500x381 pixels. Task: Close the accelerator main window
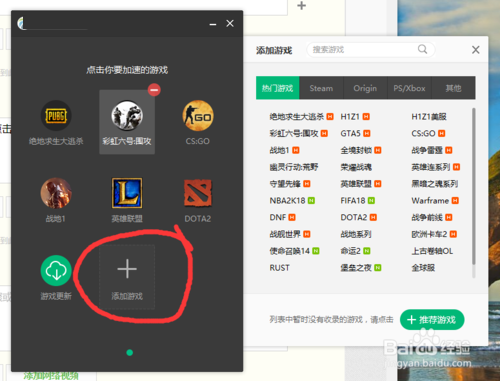click(230, 23)
